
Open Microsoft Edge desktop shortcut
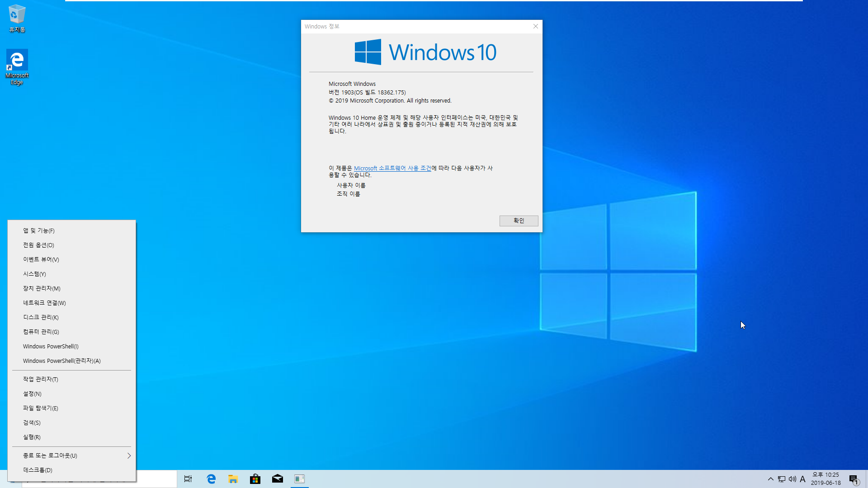pyautogui.click(x=17, y=67)
